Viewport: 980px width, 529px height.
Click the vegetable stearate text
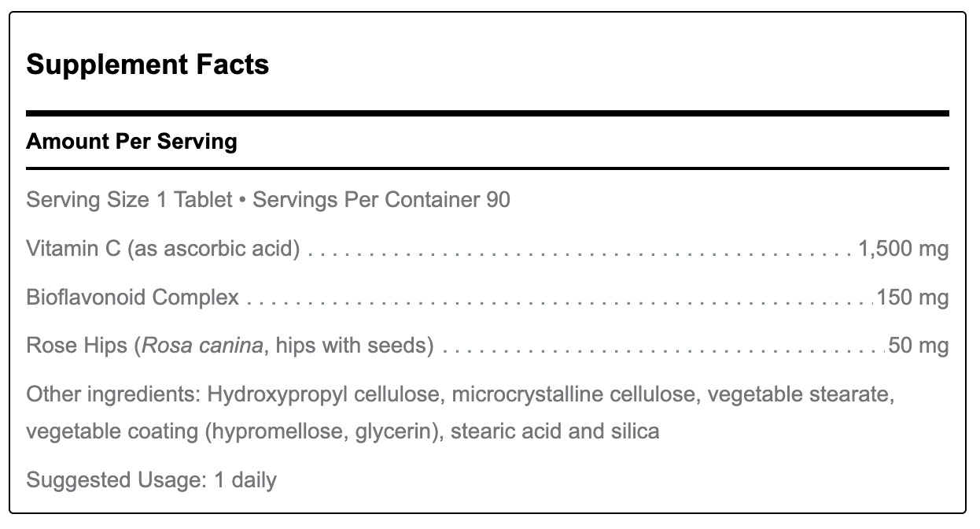pos(800,394)
